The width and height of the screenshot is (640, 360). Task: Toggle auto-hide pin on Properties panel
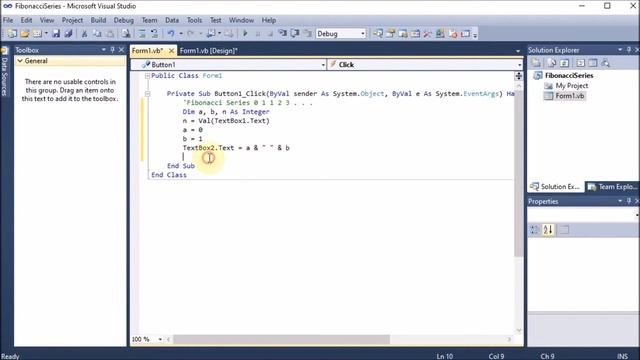click(629, 201)
